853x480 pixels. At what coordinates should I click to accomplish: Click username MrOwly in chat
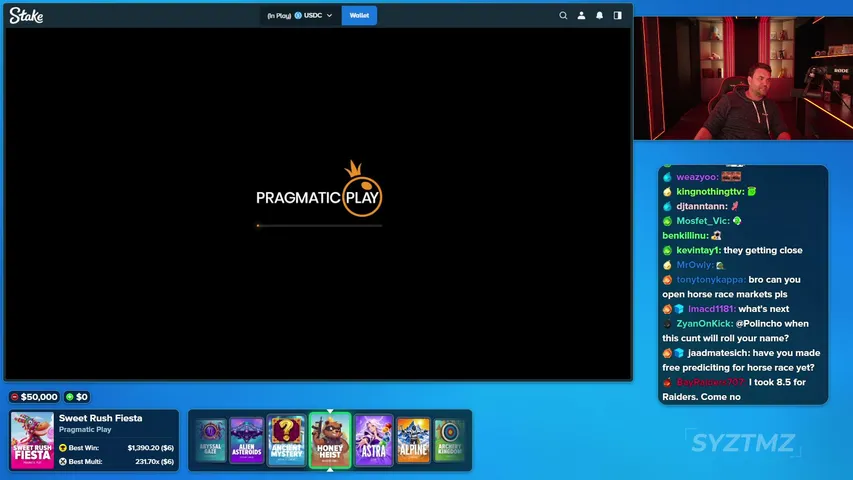695,265
